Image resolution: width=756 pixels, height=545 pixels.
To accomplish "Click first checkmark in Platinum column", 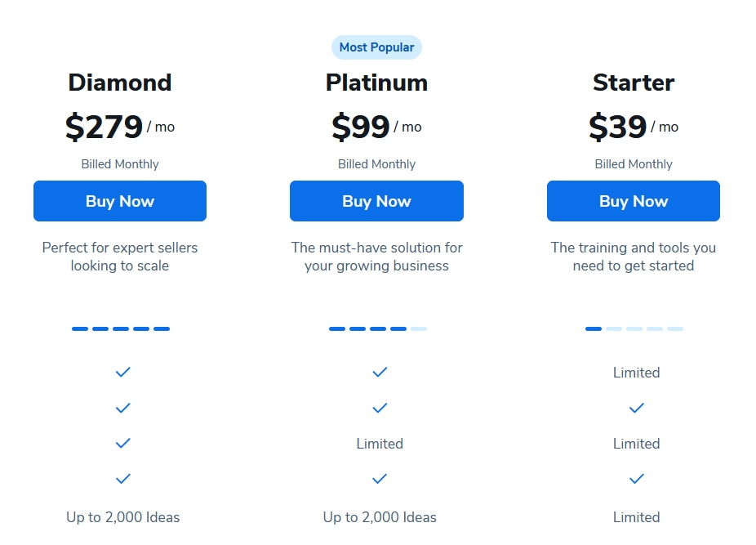I will 380,372.
